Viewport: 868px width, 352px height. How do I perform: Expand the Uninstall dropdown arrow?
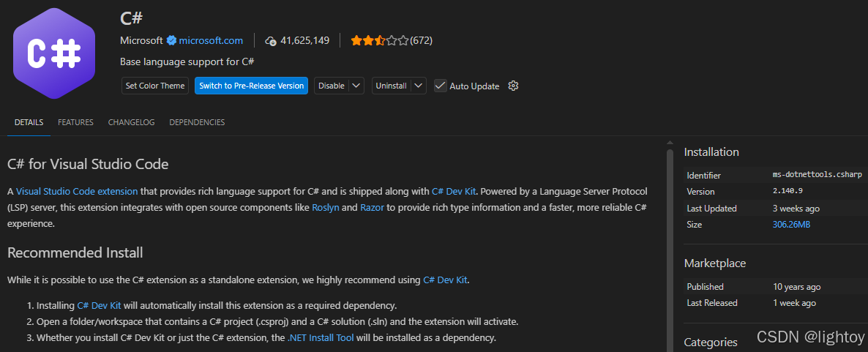click(x=419, y=86)
